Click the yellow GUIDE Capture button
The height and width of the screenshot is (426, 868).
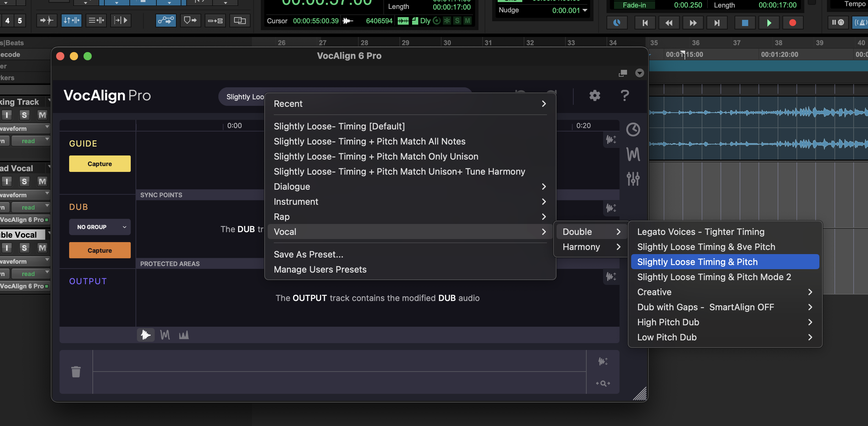coord(100,164)
